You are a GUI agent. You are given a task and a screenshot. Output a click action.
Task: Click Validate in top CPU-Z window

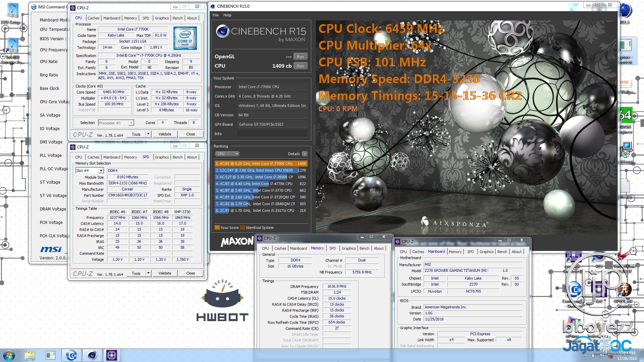coord(165,134)
